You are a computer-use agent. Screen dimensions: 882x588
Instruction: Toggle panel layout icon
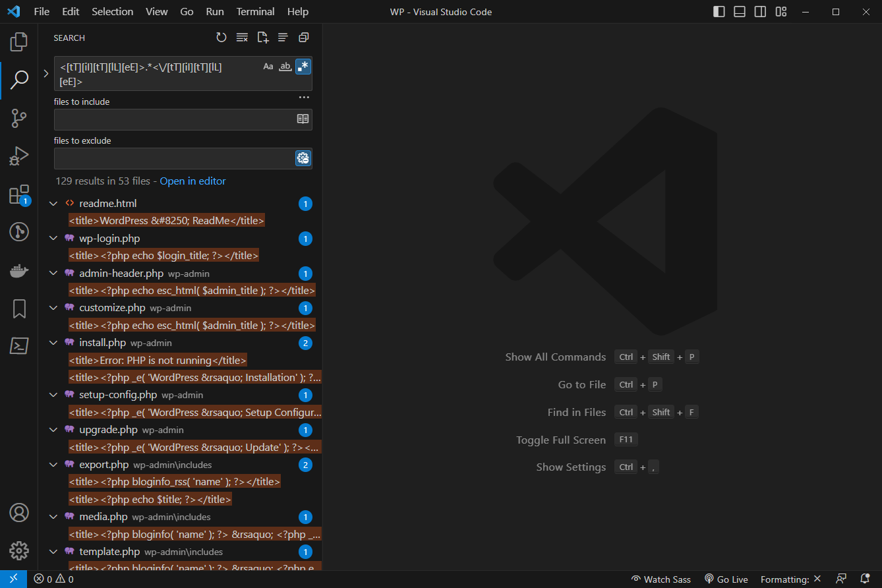pos(740,12)
